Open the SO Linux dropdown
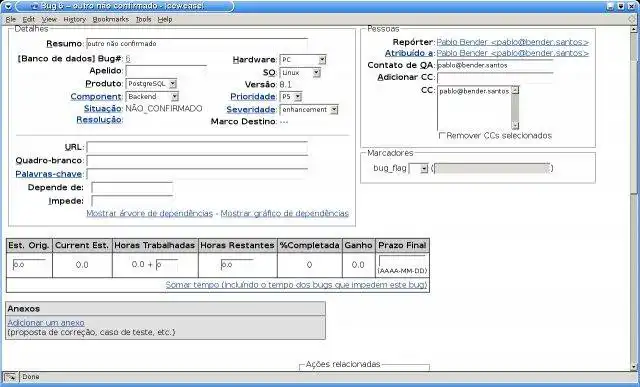The height and width of the screenshot is (387, 640). click(300, 73)
